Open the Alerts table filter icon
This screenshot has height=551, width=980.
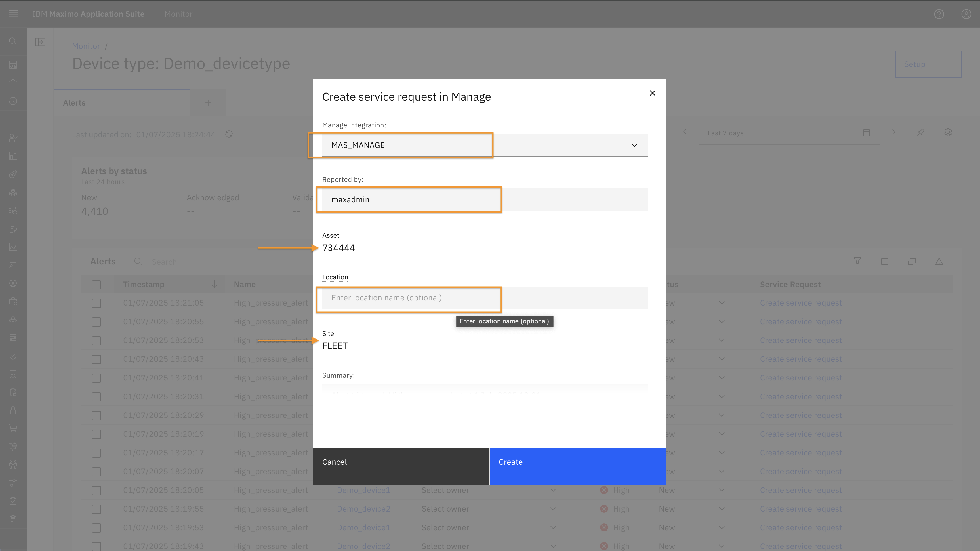pyautogui.click(x=857, y=261)
